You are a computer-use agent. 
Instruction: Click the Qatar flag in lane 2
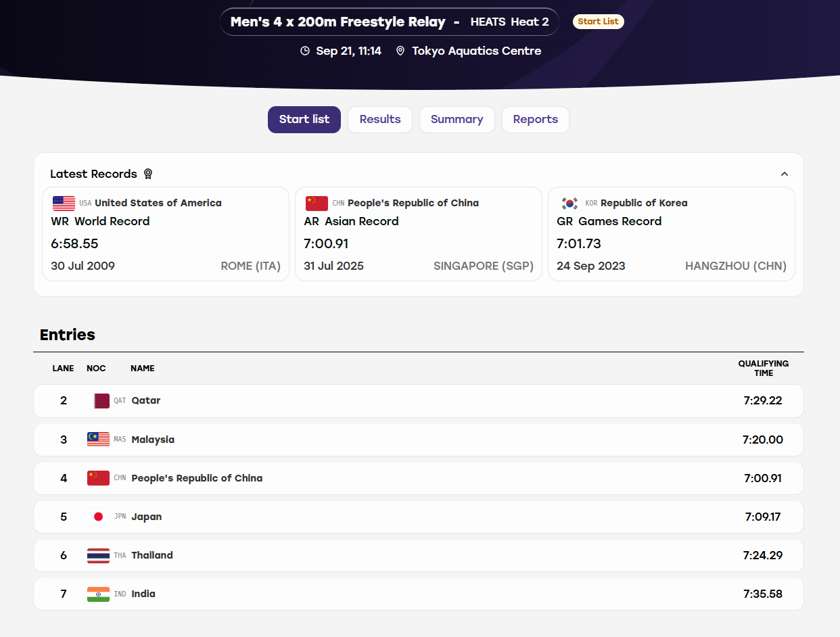(x=98, y=401)
